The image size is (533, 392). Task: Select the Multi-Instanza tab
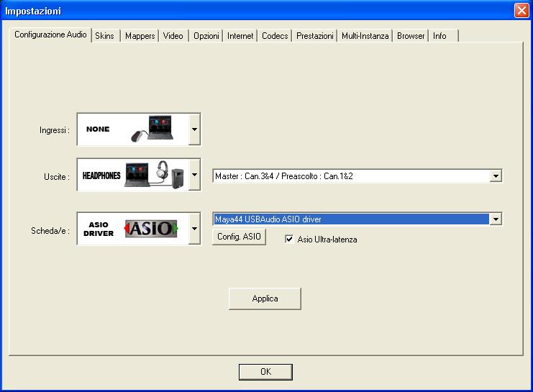tap(365, 36)
